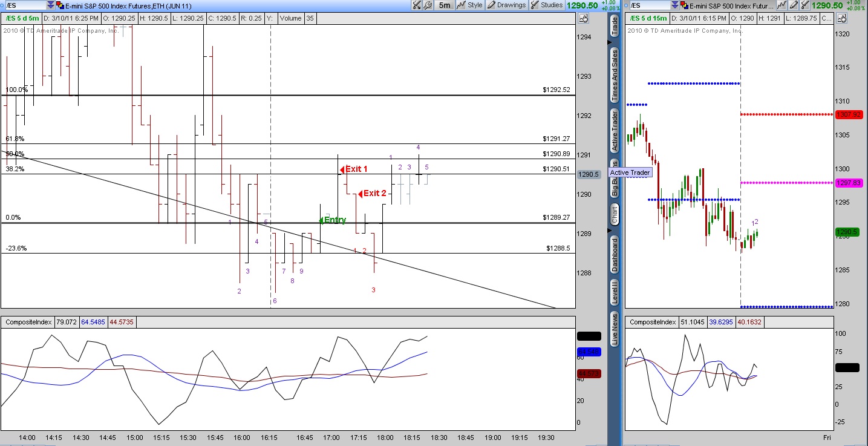The image size is (868, 446).
Task: Click the Exit 2 marker on chart
Action: [372, 194]
